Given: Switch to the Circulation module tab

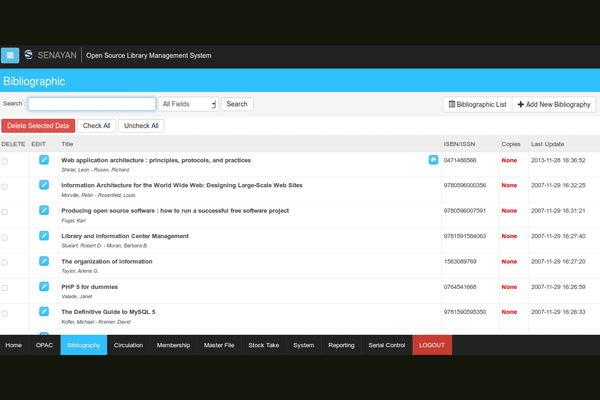Looking at the screenshot, I should pyautogui.click(x=128, y=345).
